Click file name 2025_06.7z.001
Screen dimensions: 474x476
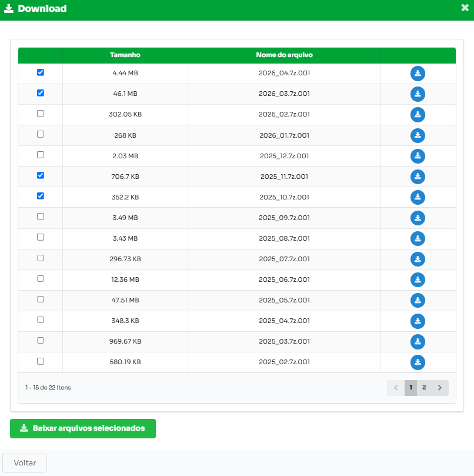284,279
